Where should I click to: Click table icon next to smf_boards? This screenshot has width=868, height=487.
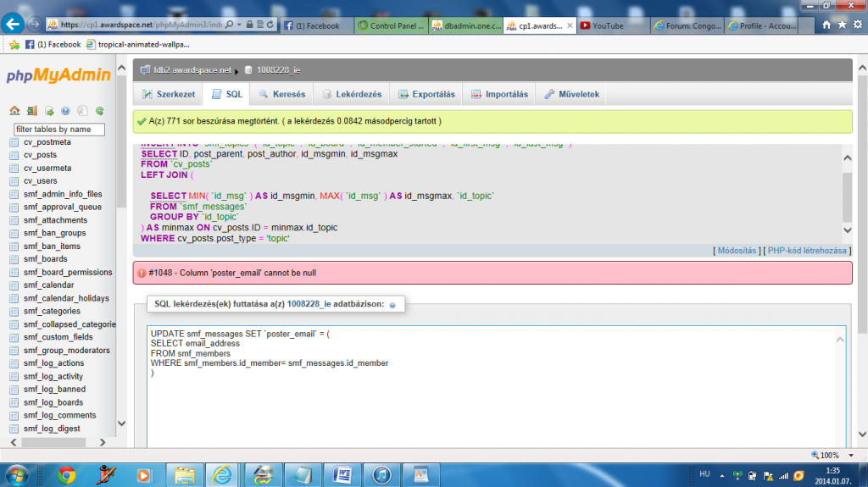(14, 259)
